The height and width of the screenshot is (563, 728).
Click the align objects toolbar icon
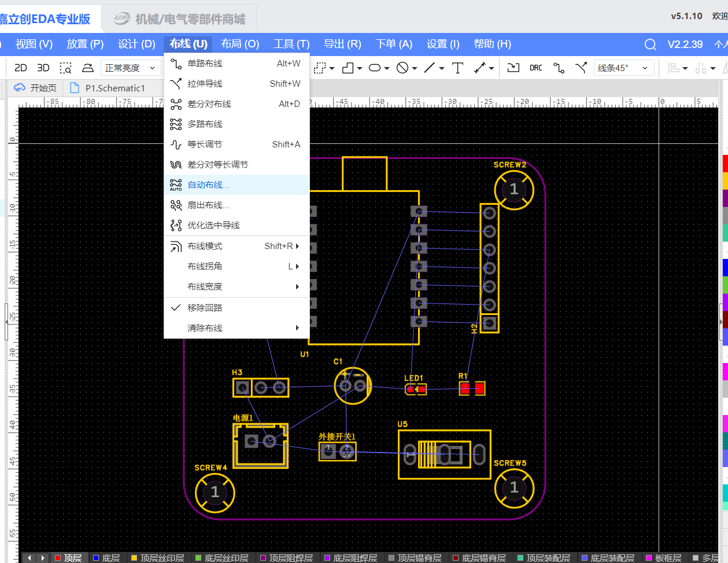(x=674, y=68)
